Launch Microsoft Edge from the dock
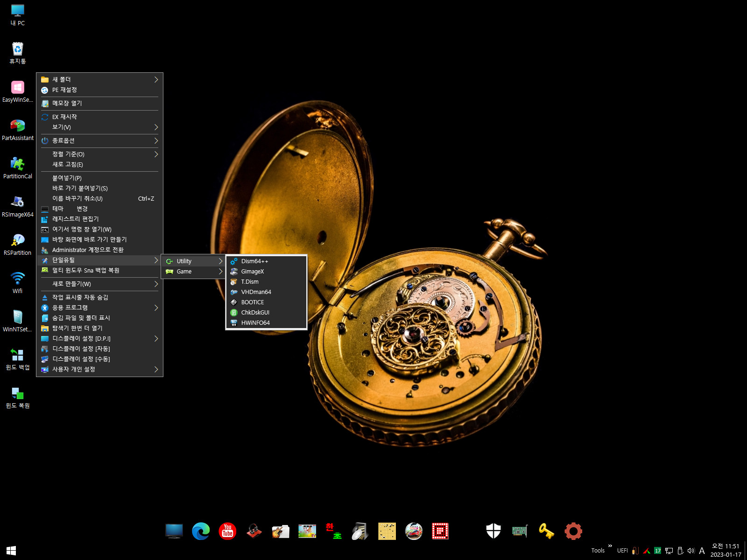 [x=201, y=531]
